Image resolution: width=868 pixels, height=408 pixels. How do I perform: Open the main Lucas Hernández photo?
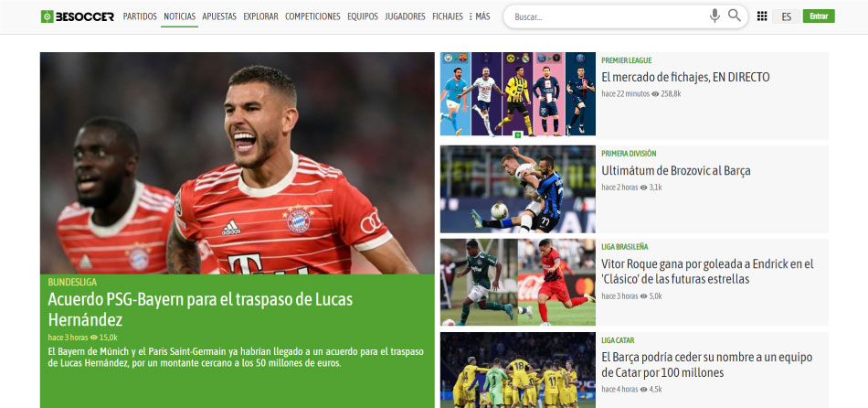237,163
